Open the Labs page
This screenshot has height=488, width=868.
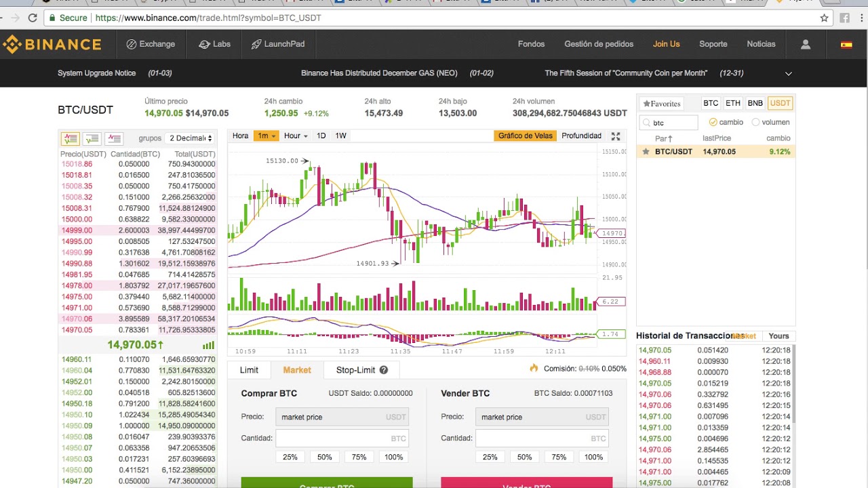pyautogui.click(x=214, y=44)
